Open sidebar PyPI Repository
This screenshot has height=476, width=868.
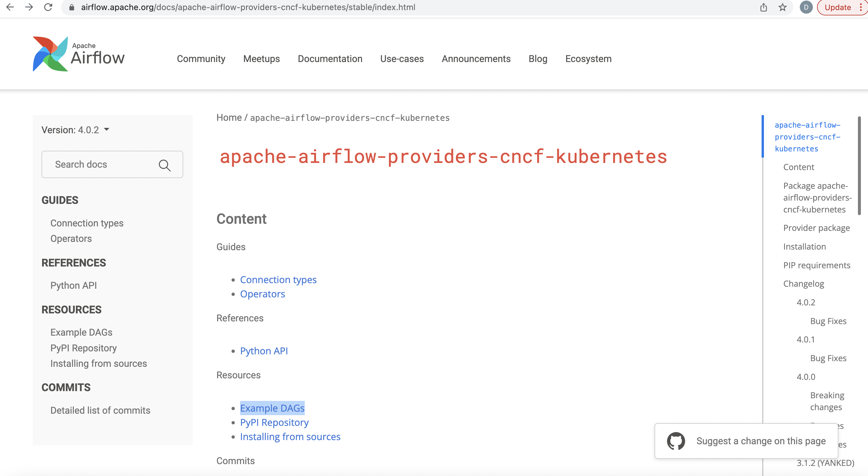pos(84,348)
